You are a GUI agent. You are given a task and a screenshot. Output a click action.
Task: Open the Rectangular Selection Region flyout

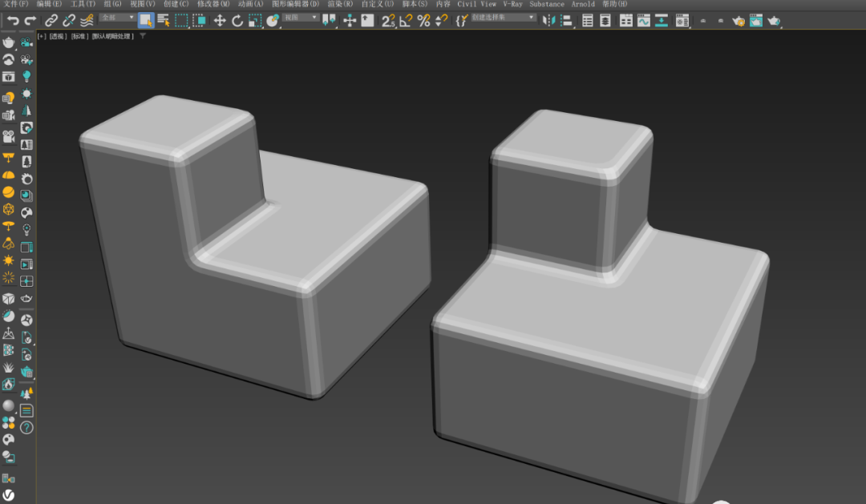(181, 20)
